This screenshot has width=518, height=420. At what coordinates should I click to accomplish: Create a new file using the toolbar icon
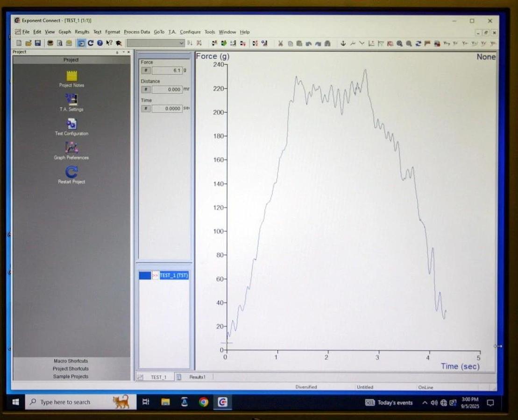pyautogui.click(x=18, y=42)
